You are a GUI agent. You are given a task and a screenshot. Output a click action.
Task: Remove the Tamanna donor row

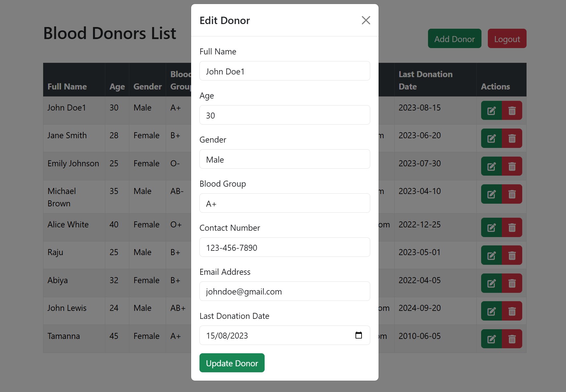pyautogui.click(x=512, y=339)
